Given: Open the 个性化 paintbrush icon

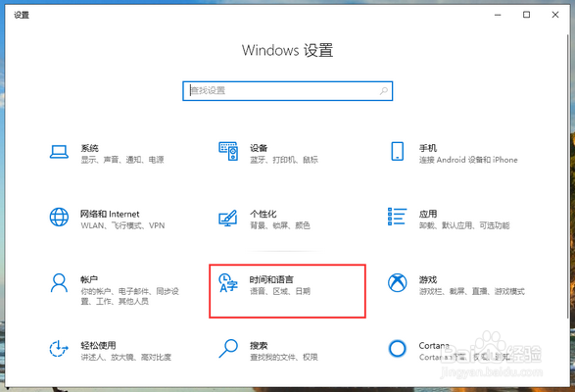Looking at the screenshot, I should point(227,218).
